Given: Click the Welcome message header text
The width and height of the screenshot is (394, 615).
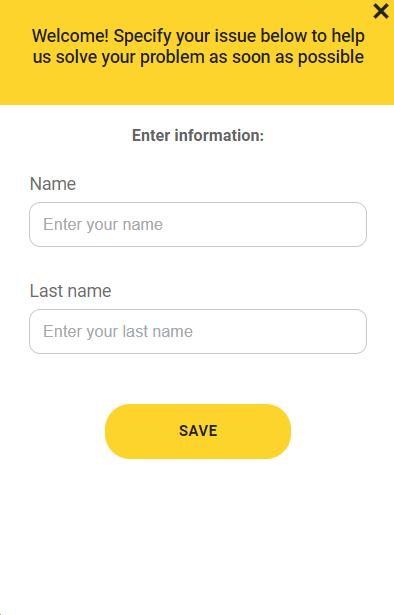Looking at the screenshot, I should click(198, 46).
